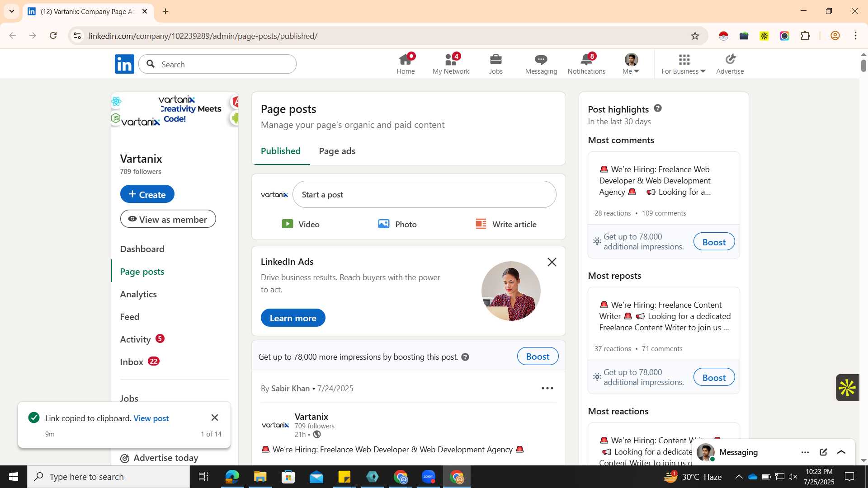Screen dimensions: 868x488
Task: Click Learn more on LinkedIn Ads
Action: tap(293, 318)
